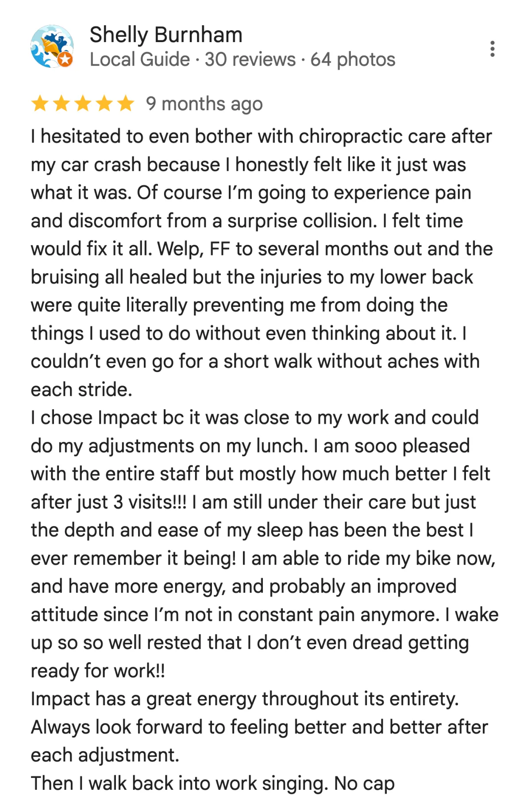Viewport: 531px width, 812px height.
Task: Select the second rating star
Action: [61, 104]
